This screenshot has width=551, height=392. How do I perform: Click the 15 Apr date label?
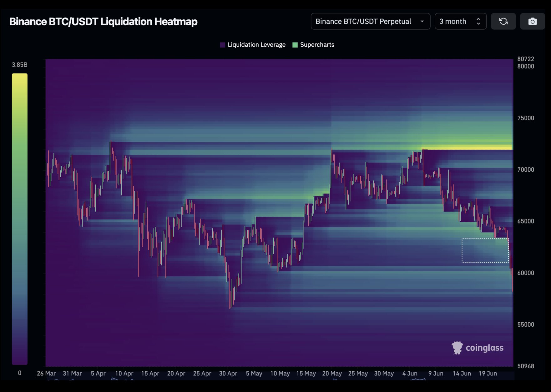pyautogui.click(x=150, y=373)
